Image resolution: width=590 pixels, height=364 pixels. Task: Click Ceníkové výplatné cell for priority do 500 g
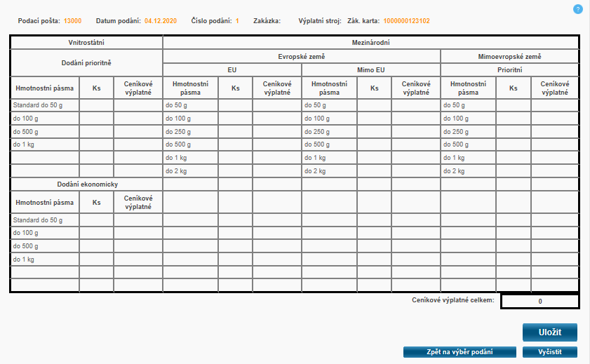[138, 132]
